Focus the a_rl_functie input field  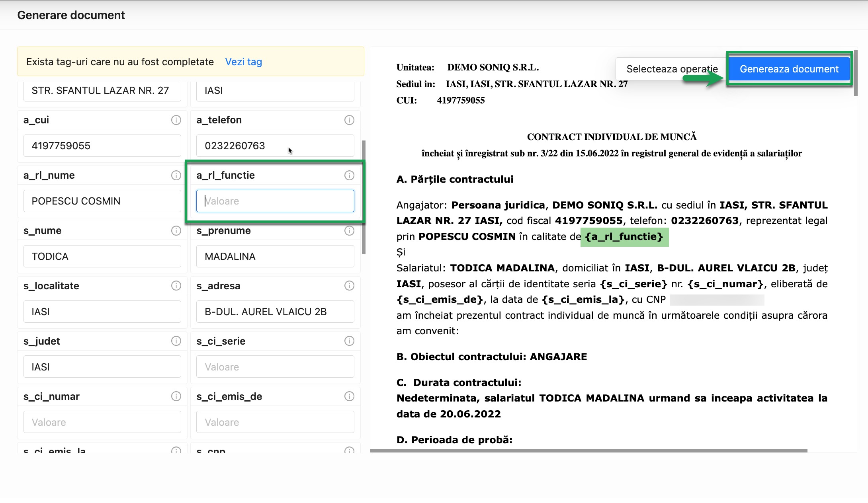coord(275,201)
